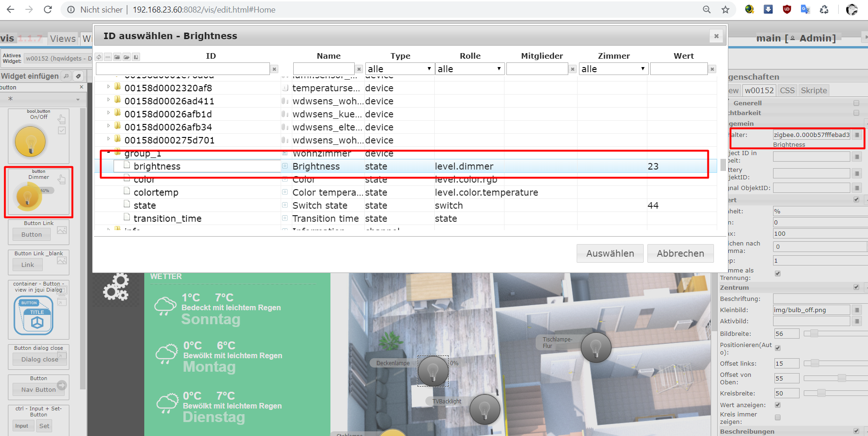868x436 pixels.
Task: Open file picker beside Kleinbild field
Action: point(857,310)
